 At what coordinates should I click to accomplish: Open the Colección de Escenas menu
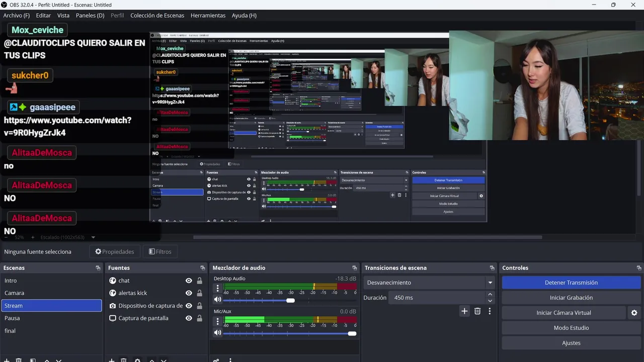(x=157, y=16)
